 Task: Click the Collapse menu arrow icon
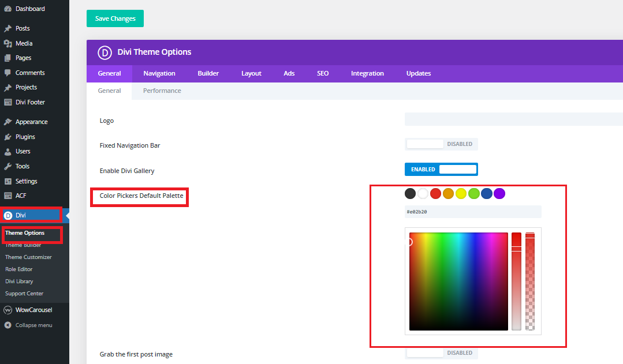point(8,325)
